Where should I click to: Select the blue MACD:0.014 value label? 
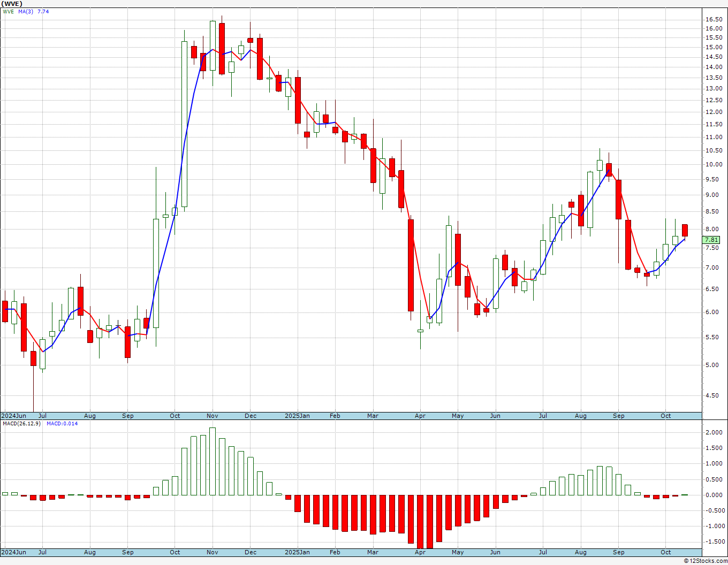coord(62,424)
